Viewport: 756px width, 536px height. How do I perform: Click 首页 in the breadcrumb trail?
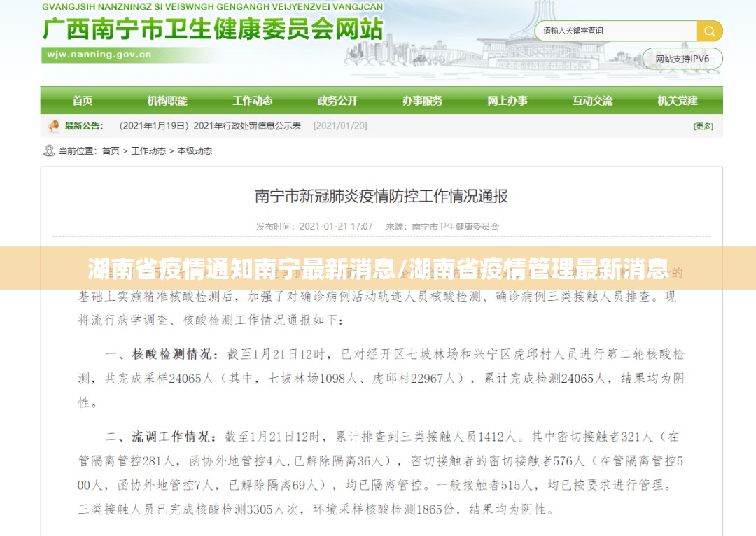coord(111,150)
